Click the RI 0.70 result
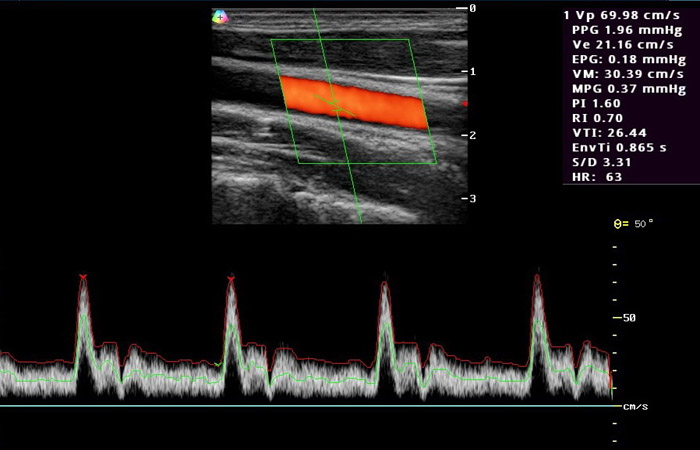This screenshot has width=700, height=450. point(599,117)
